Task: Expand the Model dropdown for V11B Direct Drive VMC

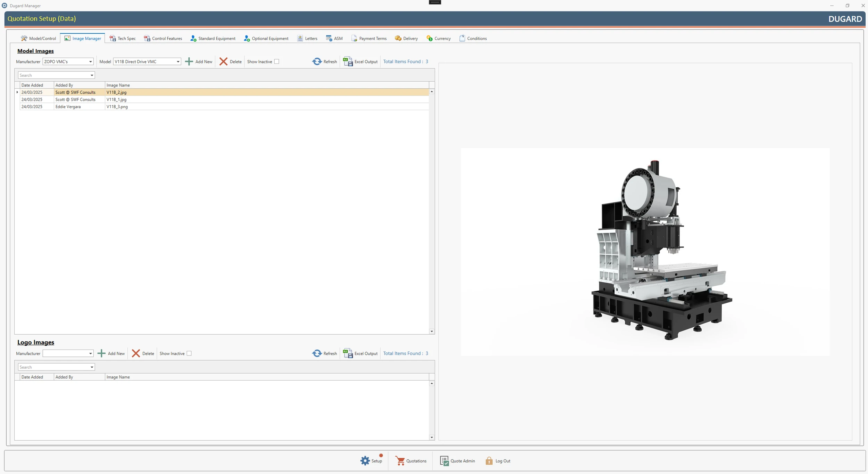Action: pyautogui.click(x=178, y=62)
